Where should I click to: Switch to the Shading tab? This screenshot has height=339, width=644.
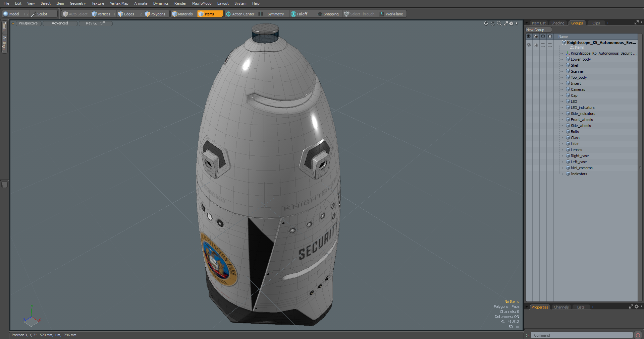point(558,23)
